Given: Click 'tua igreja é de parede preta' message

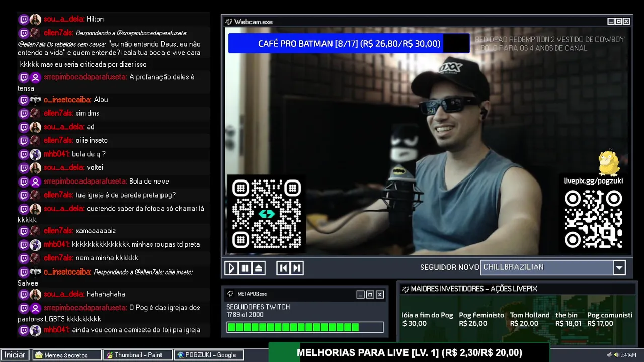Looking at the screenshot, I should point(125,195).
